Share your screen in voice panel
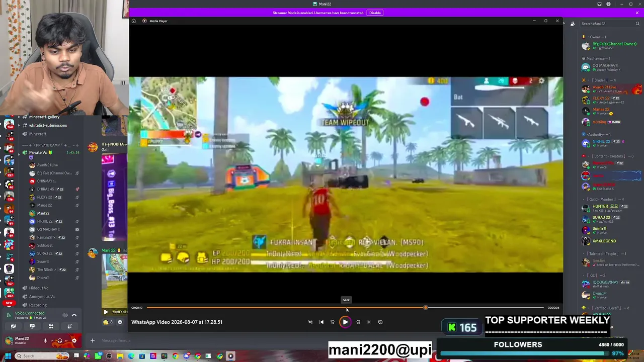Image resolution: width=644 pixels, height=362 pixels. [x=32, y=326]
